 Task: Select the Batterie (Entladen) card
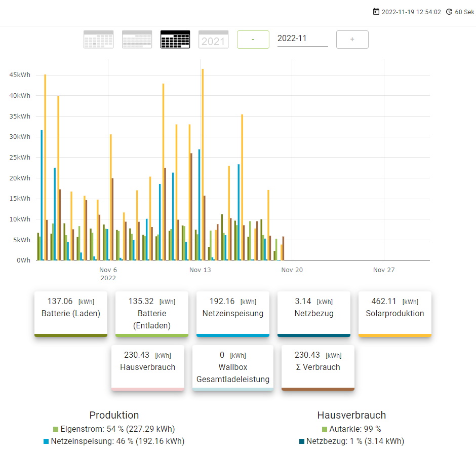152,314
